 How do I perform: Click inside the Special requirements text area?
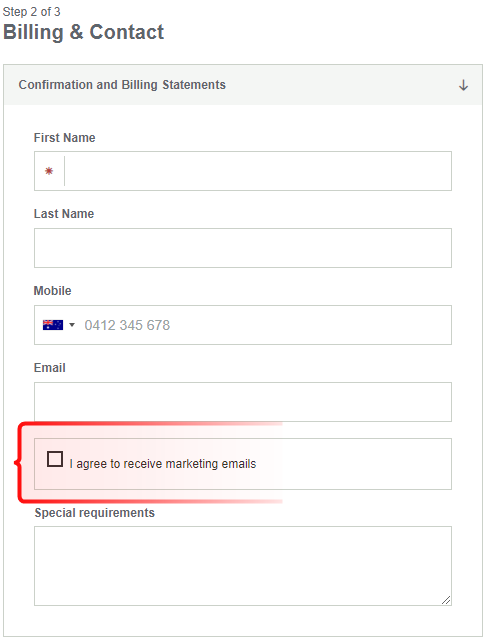click(243, 566)
